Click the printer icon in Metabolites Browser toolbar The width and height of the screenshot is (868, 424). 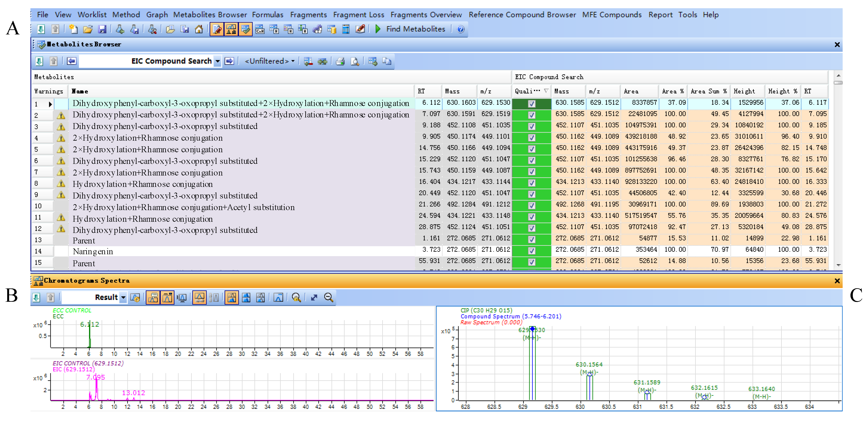pyautogui.click(x=340, y=61)
